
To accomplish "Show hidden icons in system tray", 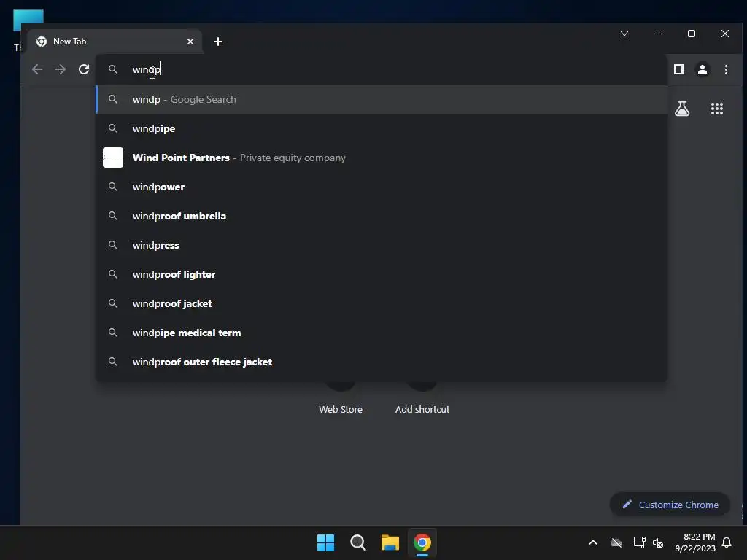I will [x=593, y=542].
